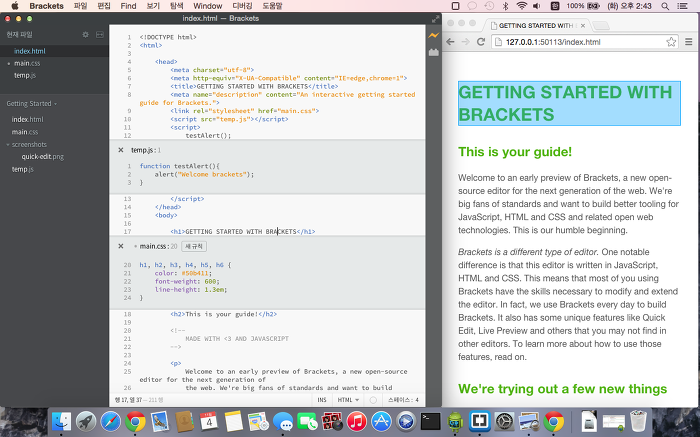This screenshot has height=437, width=700.
Task: Open the Chrome hamburger menu
Action: pos(689,42)
